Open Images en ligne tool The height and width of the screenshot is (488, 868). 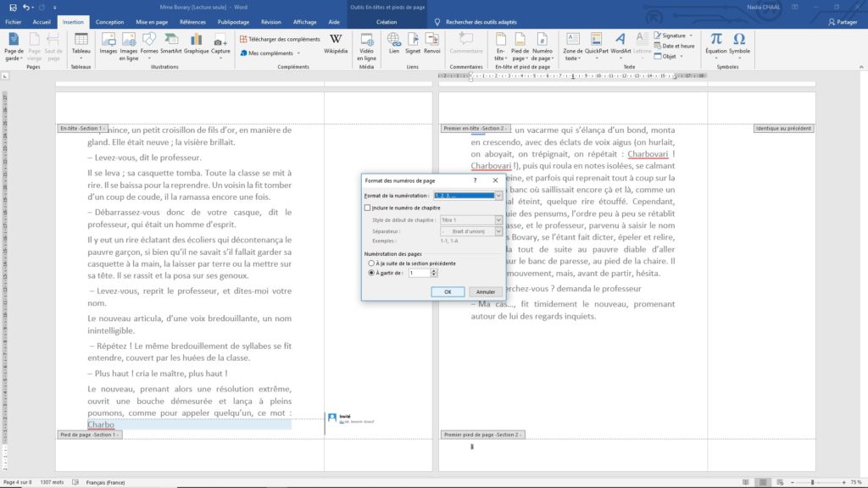click(129, 47)
